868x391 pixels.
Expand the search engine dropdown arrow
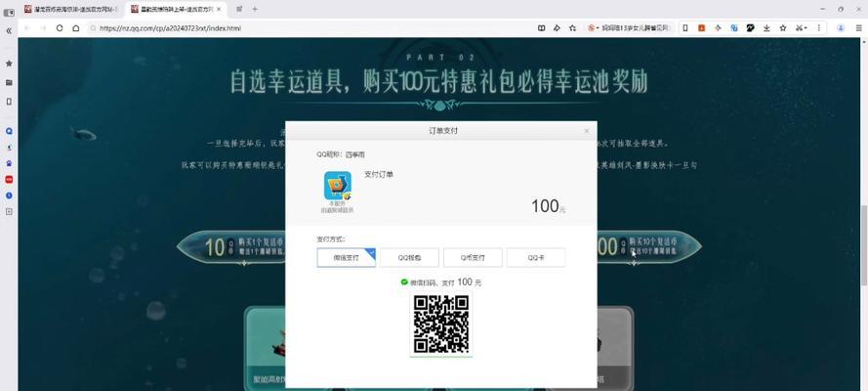(x=598, y=27)
